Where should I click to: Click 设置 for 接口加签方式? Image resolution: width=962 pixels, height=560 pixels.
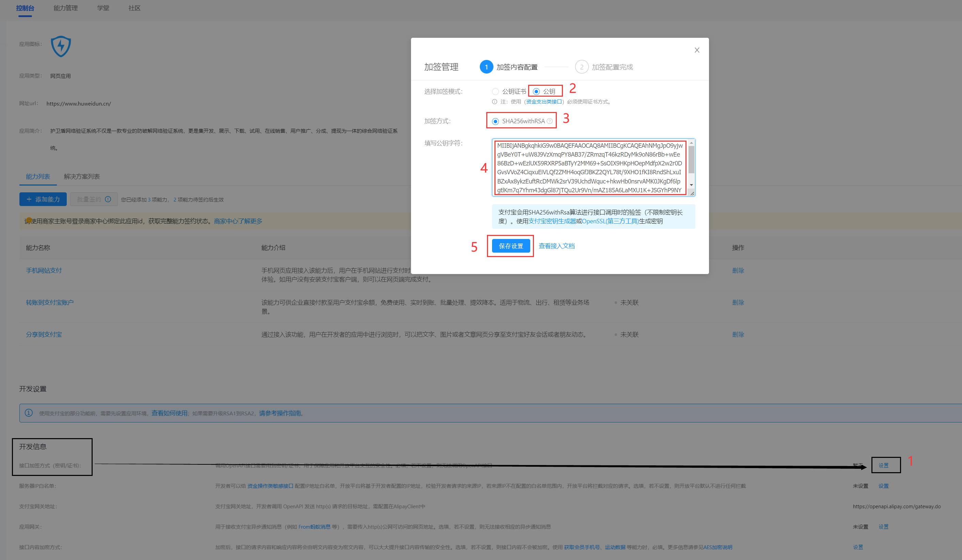pyautogui.click(x=883, y=465)
